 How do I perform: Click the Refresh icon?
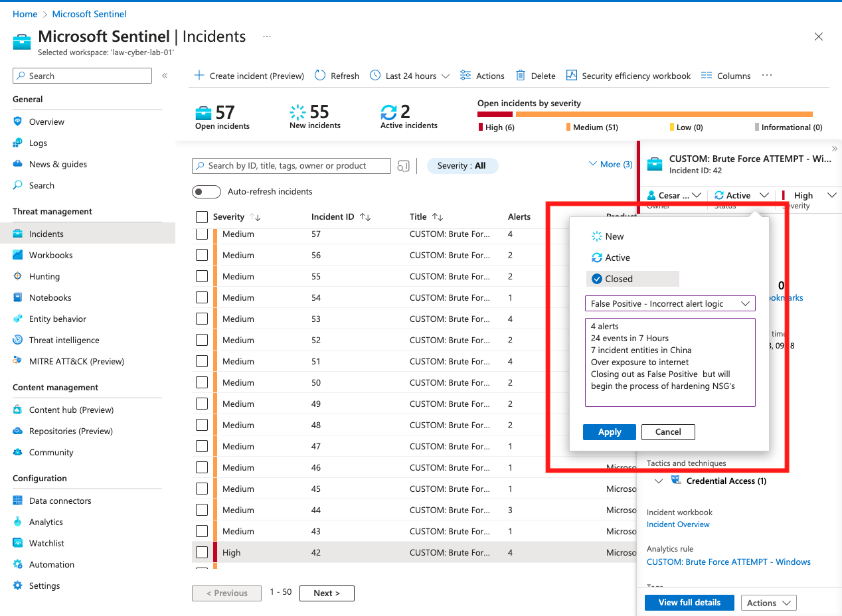click(320, 76)
